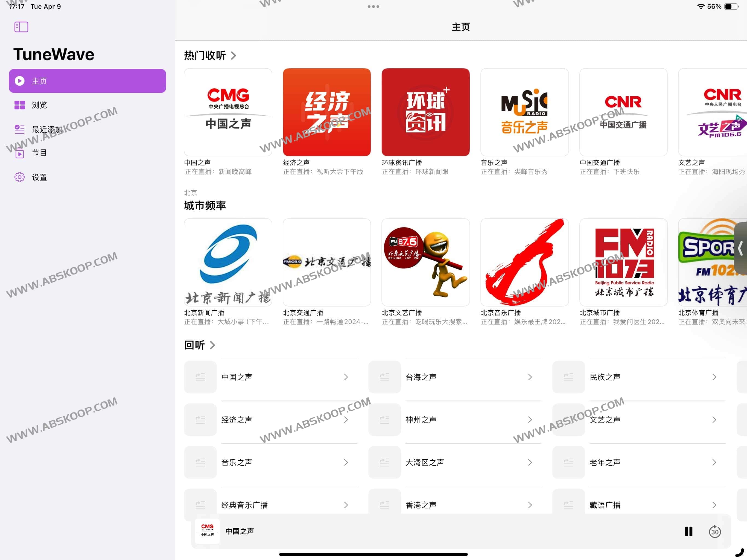Toggle the sidebar with the top-left panel icon

click(21, 27)
